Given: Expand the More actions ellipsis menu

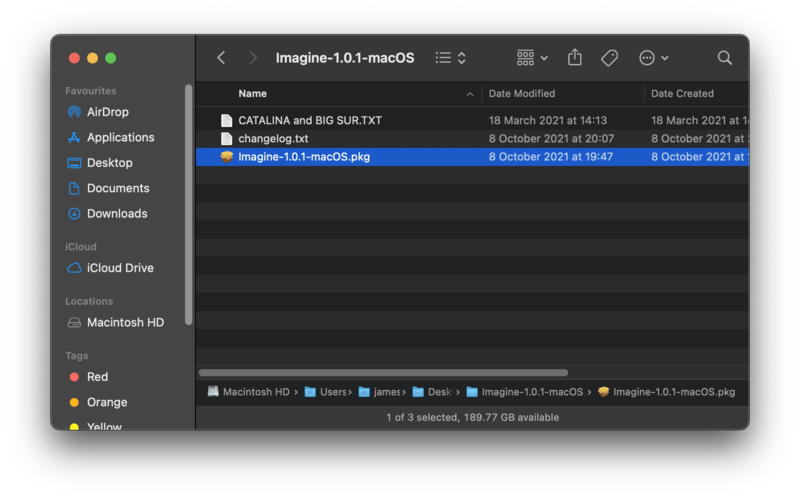Looking at the screenshot, I should click(x=654, y=58).
